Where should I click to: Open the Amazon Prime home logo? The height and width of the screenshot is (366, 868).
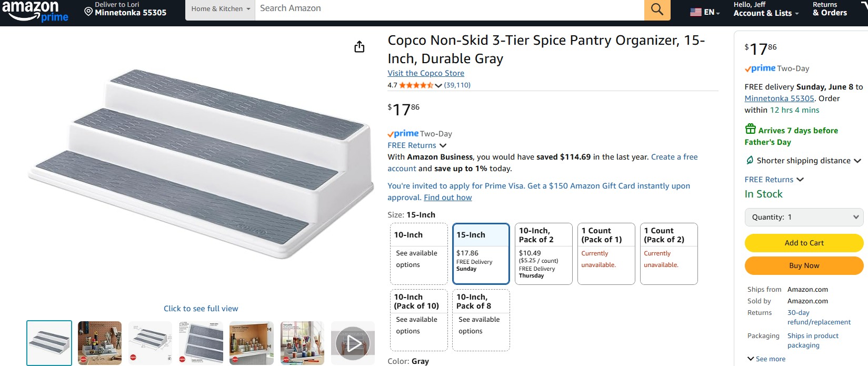(35, 11)
